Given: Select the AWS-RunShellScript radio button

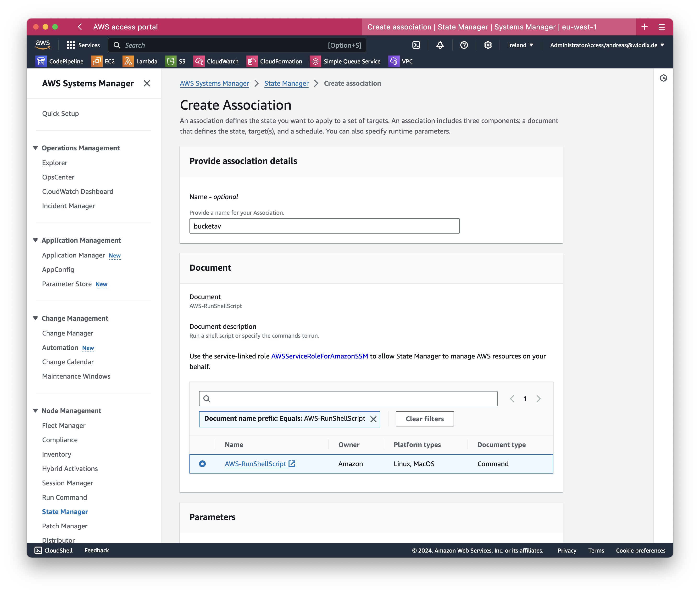Looking at the screenshot, I should [202, 464].
